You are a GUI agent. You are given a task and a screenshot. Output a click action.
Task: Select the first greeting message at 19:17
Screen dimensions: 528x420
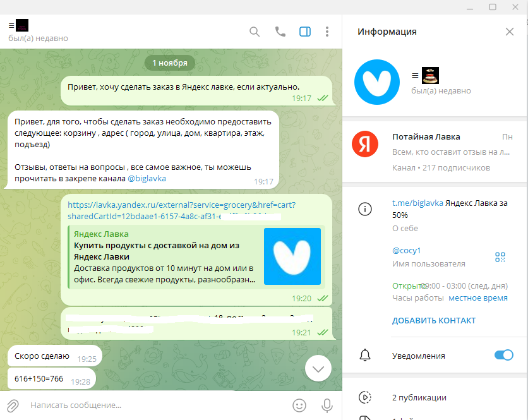pos(196,90)
